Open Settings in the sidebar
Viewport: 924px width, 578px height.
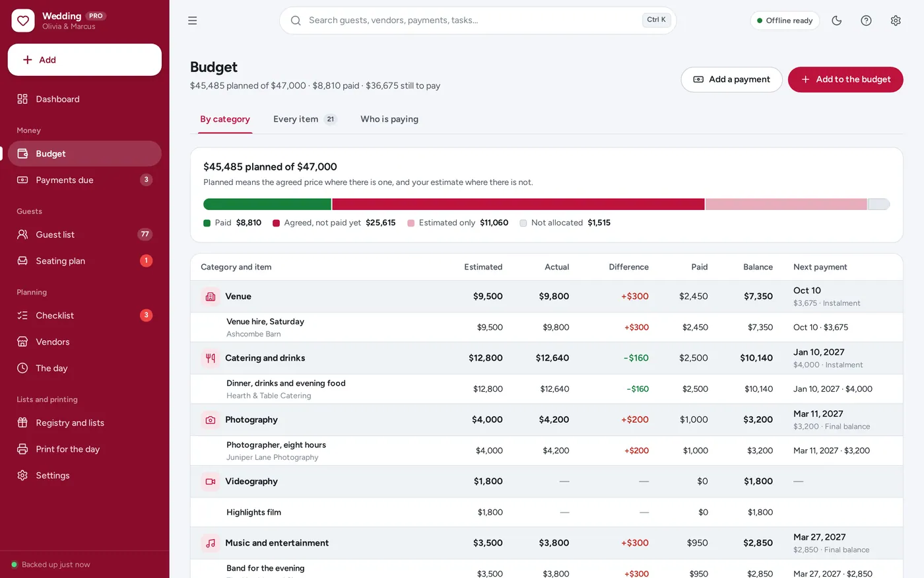coord(84,476)
